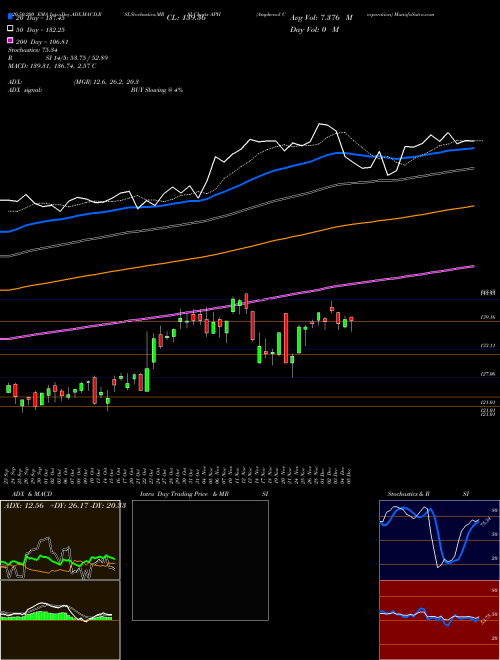Click the blue 20 Day EMA legend square
Image resolution: width=500 pixels, height=660 pixels.
coord(10,17)
